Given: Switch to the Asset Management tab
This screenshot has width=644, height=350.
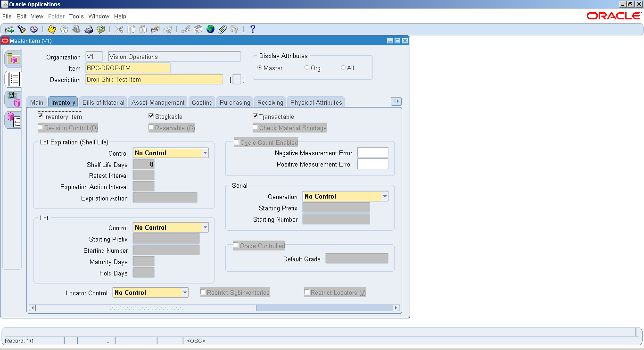Looking at the screenshot, I should [158, 102].
